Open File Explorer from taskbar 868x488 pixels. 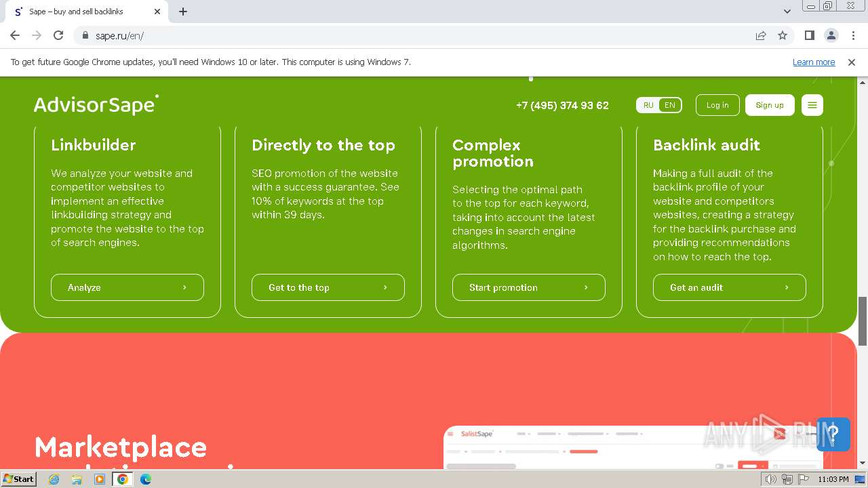click(77, 479)
